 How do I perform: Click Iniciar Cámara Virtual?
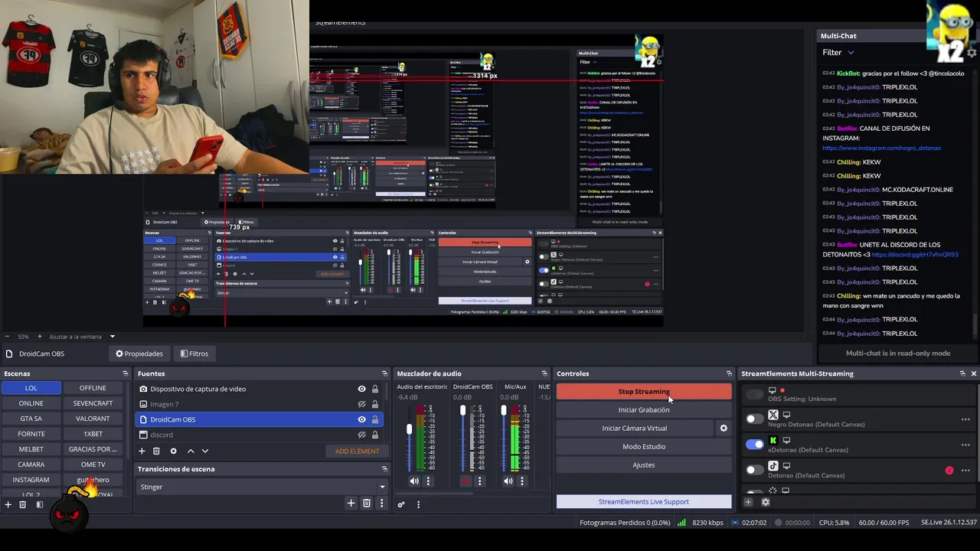coord(635,429)
